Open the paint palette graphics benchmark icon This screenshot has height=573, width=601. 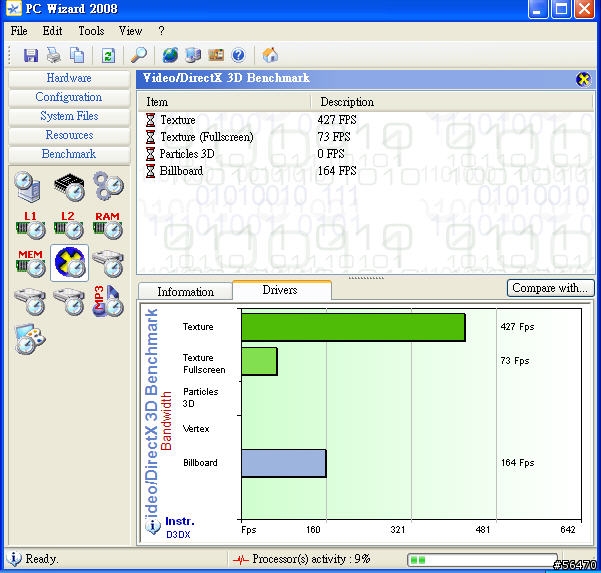tap(30, 339)
